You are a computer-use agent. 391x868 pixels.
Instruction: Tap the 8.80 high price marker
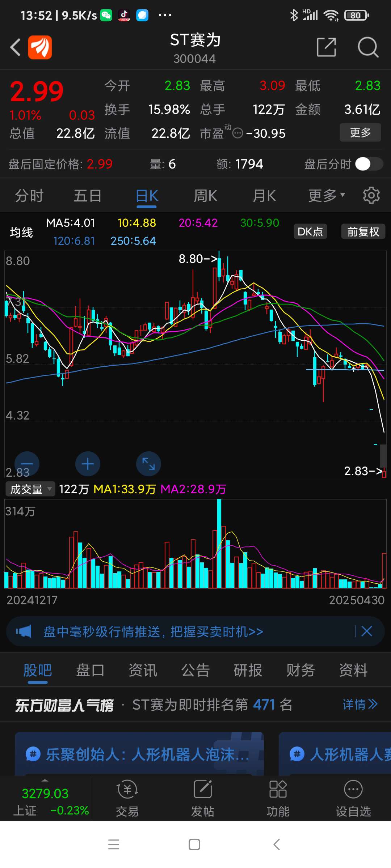coord(198,259)
